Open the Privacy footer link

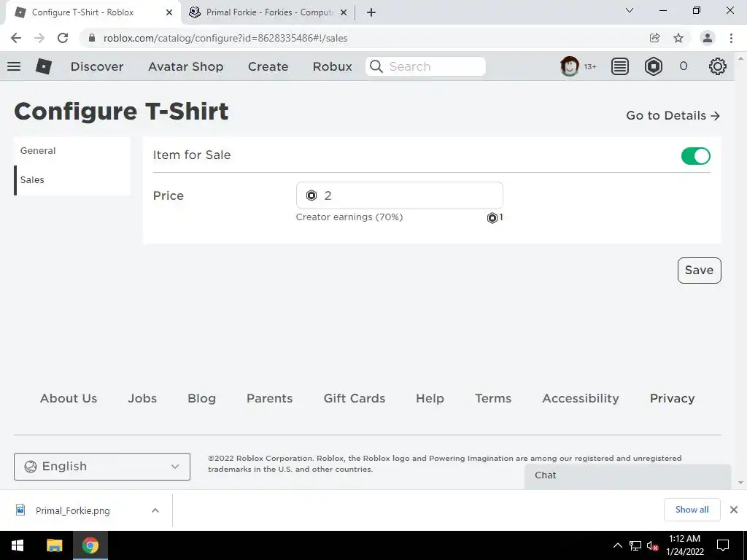point(672,399)
